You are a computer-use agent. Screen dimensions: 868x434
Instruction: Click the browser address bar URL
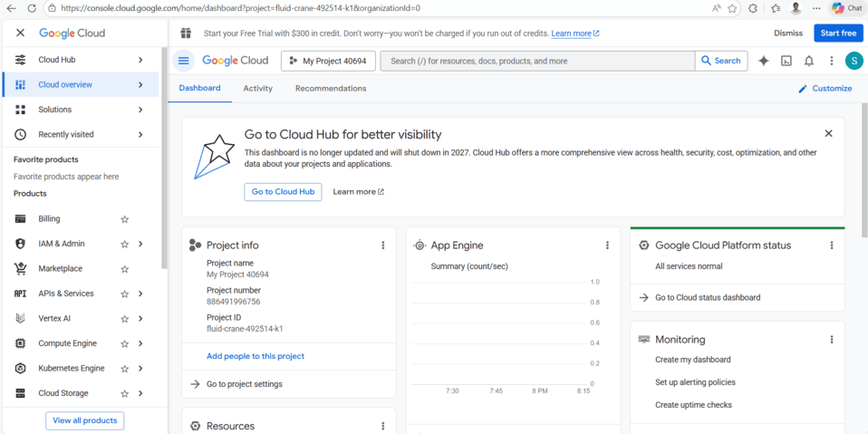point(240,8)
